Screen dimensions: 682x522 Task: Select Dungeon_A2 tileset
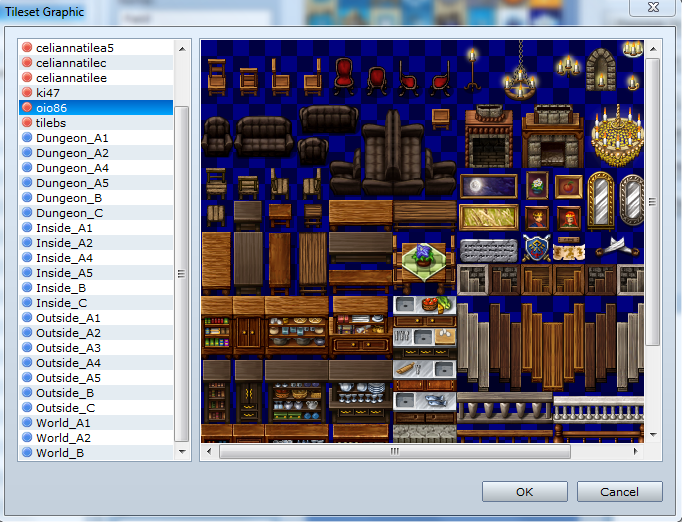coord(96,153)
